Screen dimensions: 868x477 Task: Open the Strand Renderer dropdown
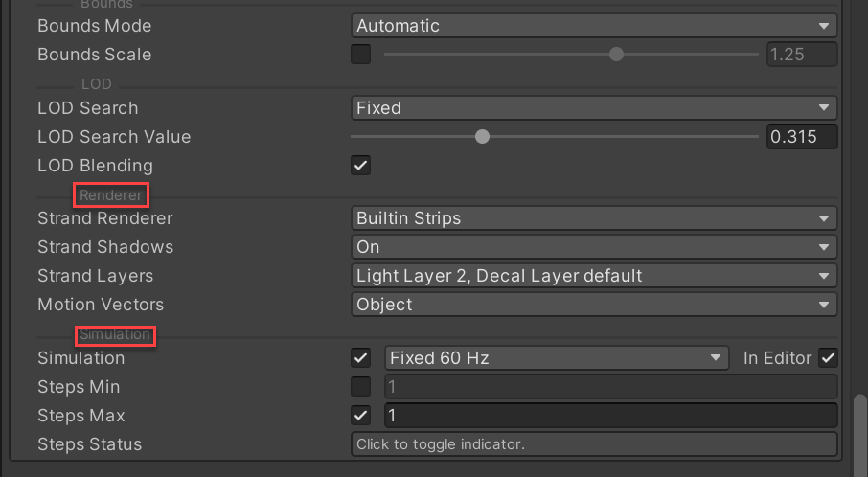pos(594,218)
